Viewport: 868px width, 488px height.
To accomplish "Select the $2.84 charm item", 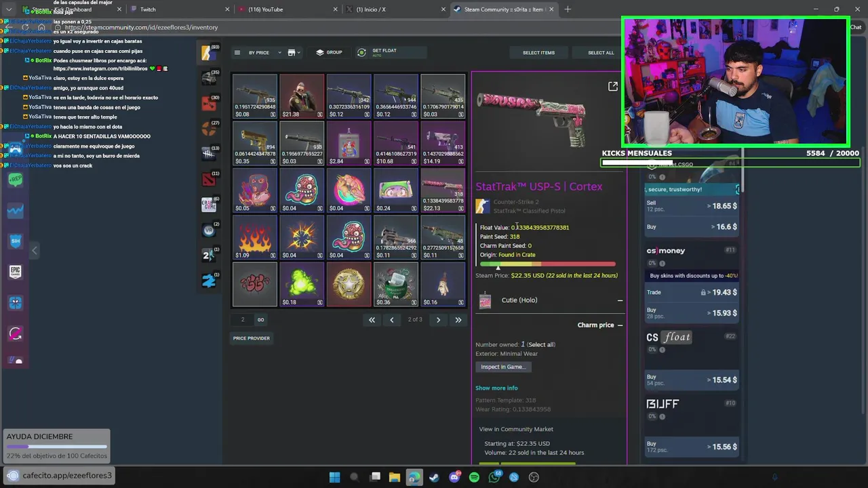I will pos(349,143).
